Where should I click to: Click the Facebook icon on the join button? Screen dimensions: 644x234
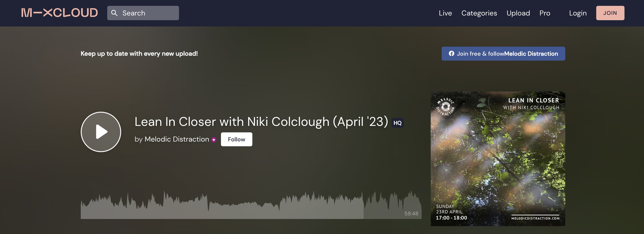tap(452, 53)
